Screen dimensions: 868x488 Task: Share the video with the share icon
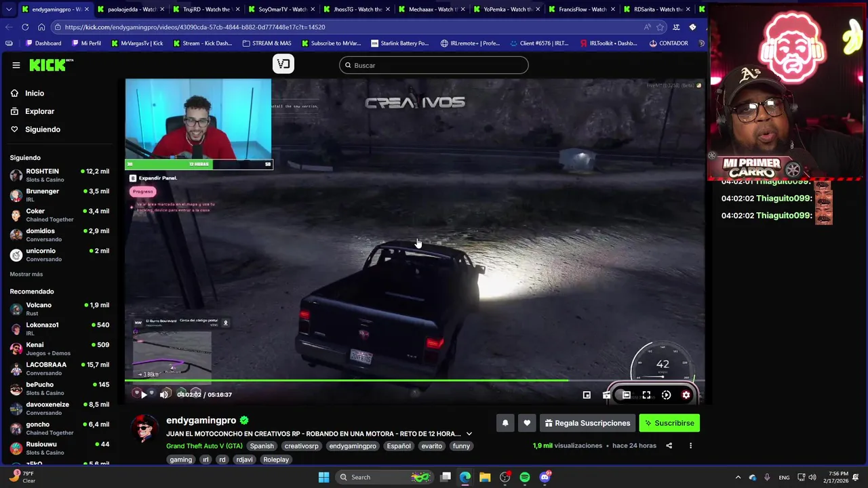pyautogui.click(x=669, y=446)
